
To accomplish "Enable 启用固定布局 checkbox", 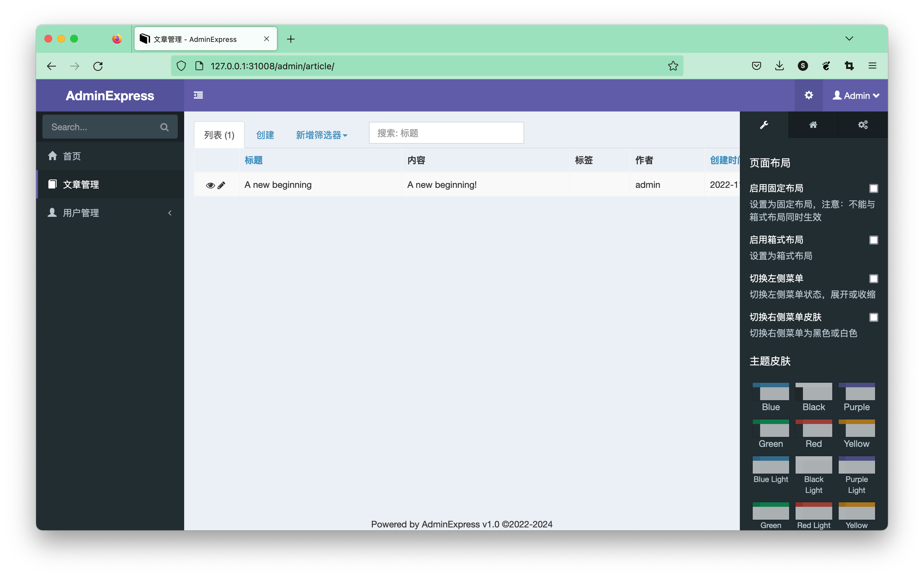I will tap(874, 188).
